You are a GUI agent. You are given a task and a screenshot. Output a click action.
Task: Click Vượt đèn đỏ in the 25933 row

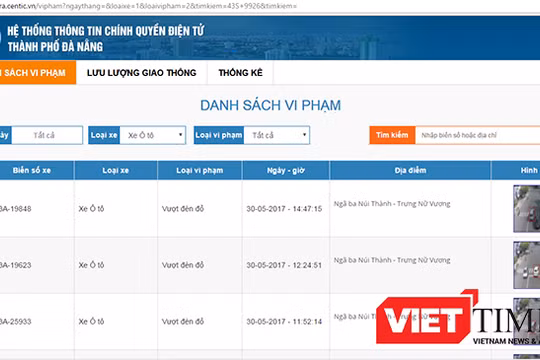tap(183, 322)
